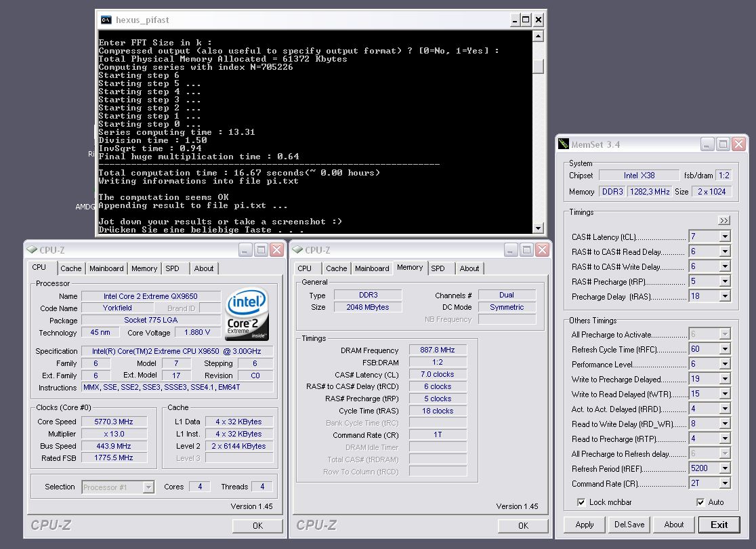Screen dimensions: 756x549
Task: Open the Act. to Act. Delayed (tRRD) dropdown
Action: tap(725, 409)
